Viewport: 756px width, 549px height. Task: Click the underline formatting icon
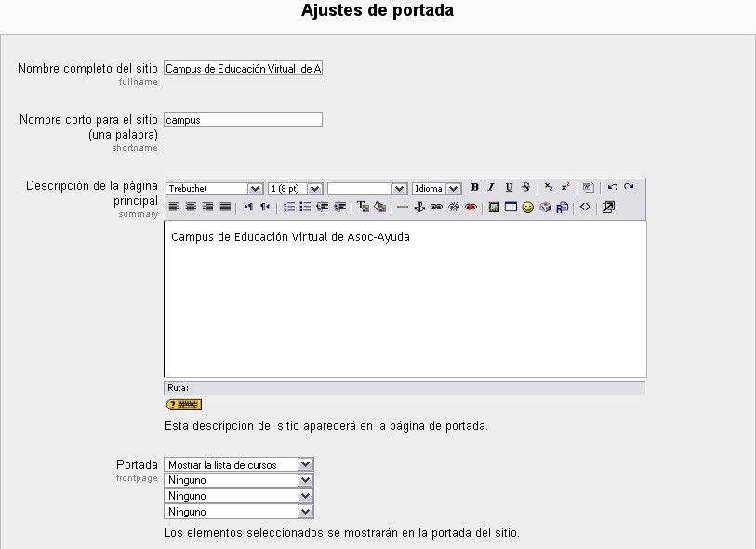tap(509, 188)
